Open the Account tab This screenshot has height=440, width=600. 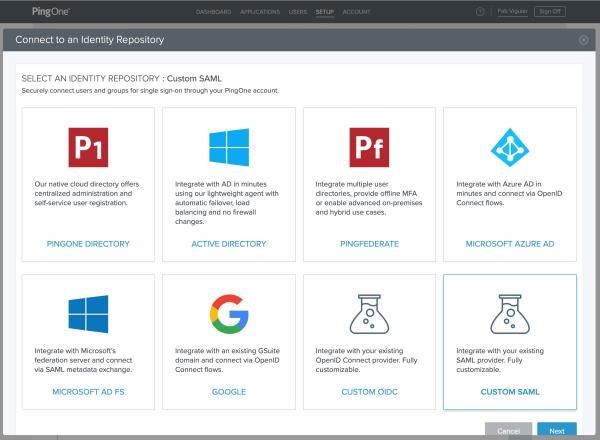(x=356, y=12)
